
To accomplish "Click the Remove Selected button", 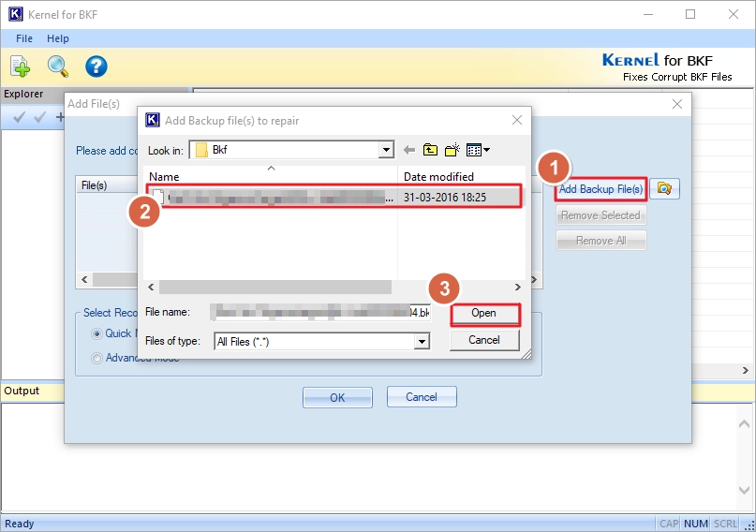I will [600, 214].
